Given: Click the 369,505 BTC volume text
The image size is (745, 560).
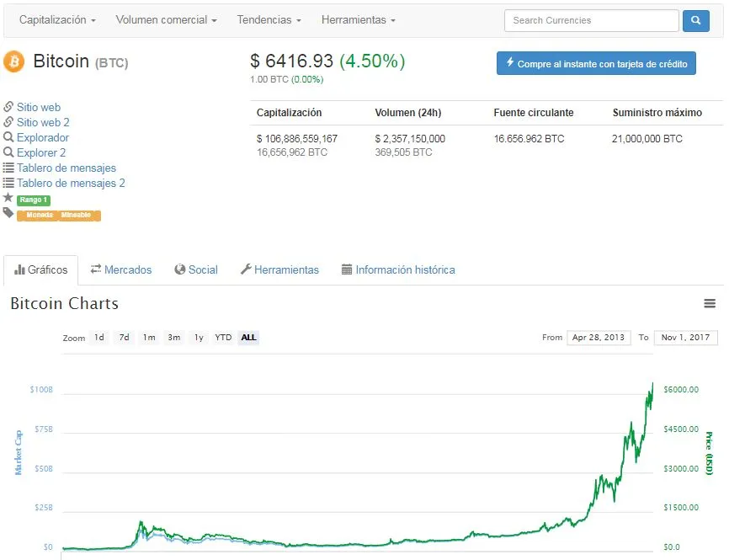Looking at the screenshot, I should [x=403, y=152].
